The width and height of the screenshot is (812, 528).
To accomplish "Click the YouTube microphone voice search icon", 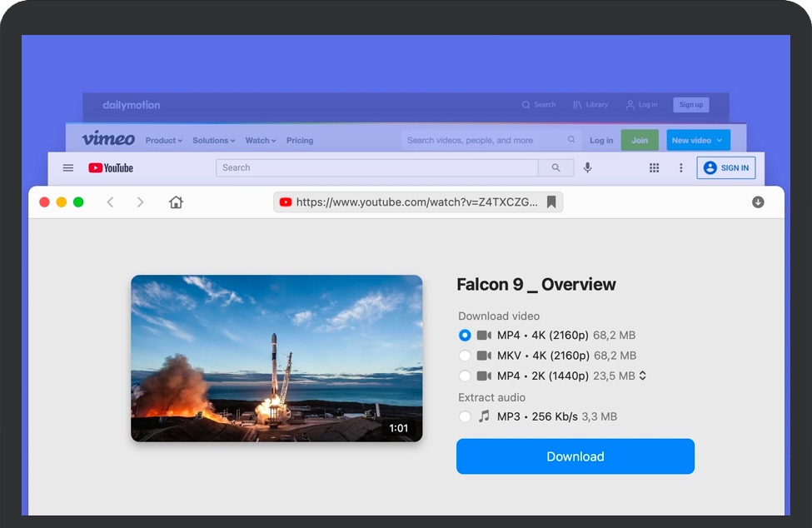I will point(588,167).
